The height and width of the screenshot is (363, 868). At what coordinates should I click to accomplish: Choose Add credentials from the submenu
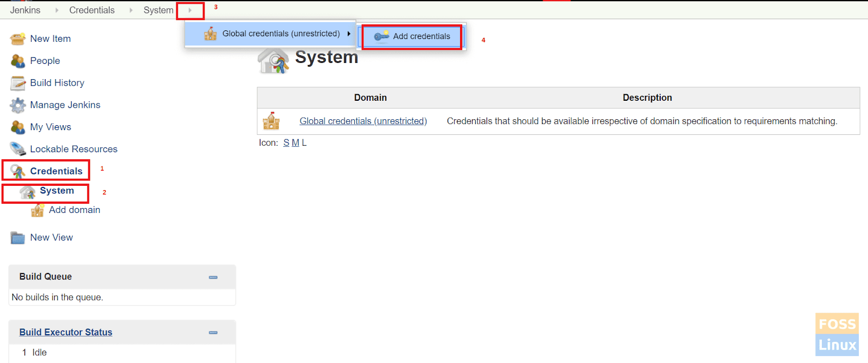(412, 36)
